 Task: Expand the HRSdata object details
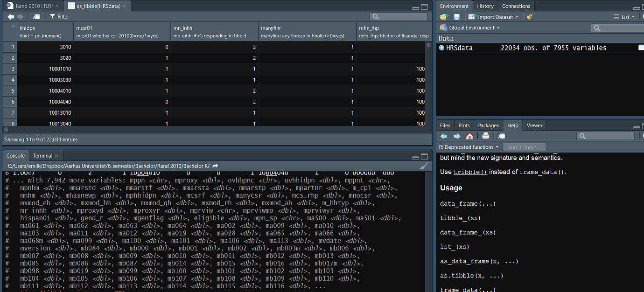point(441,47)
